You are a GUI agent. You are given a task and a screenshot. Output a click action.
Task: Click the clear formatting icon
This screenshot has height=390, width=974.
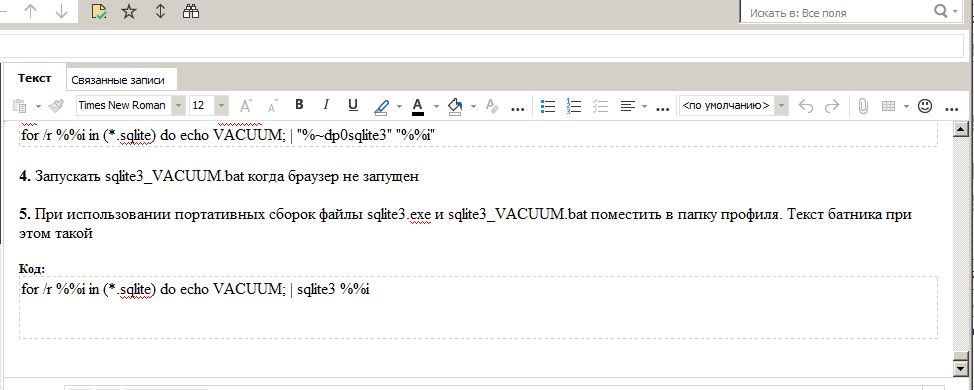pyautogui.click(x=492, y=106)
